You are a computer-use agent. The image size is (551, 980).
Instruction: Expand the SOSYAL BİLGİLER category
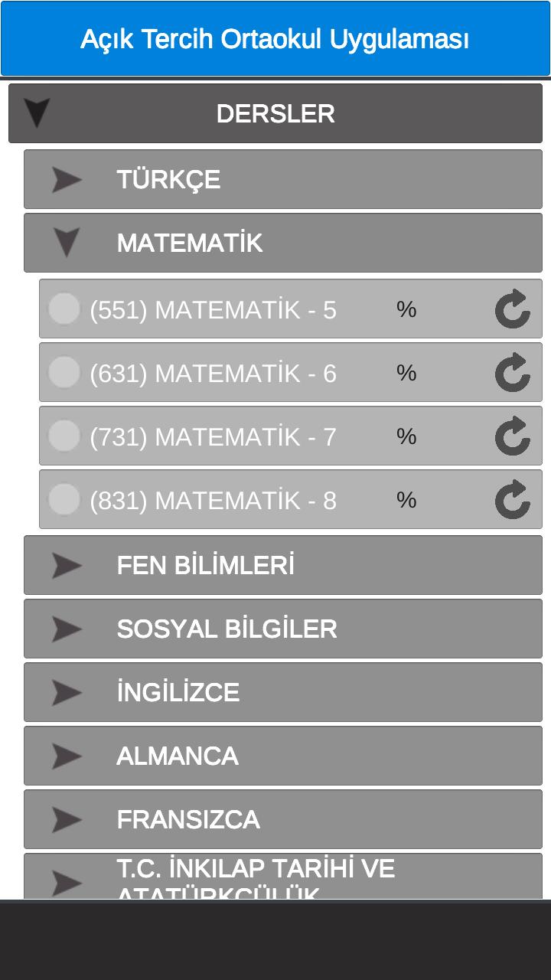click(283, 629)
